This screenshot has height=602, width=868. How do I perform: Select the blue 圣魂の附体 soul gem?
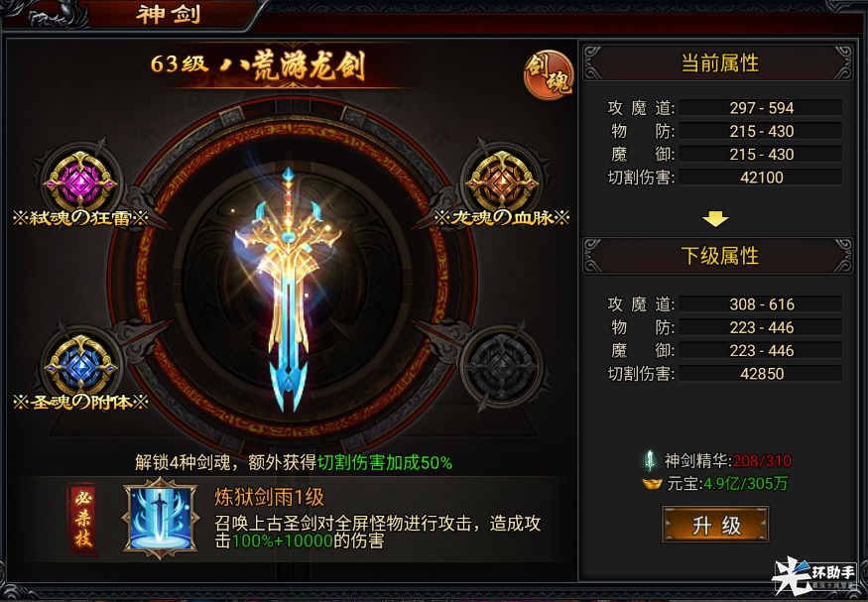pos(80,364)
